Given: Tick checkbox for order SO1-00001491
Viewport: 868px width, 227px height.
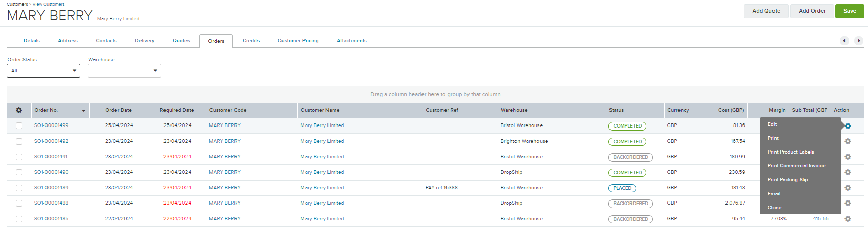Looking at the screenshot, I should (19, 157).
